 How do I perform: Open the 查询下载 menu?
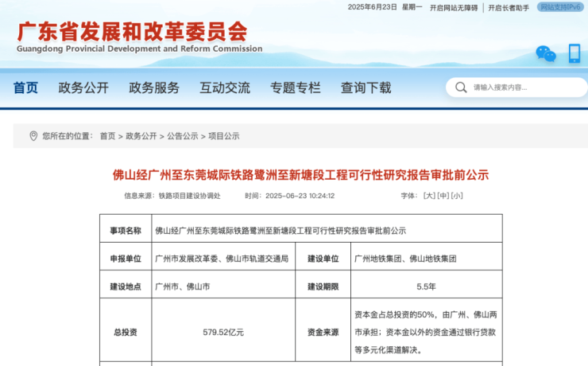click(366, 88)
